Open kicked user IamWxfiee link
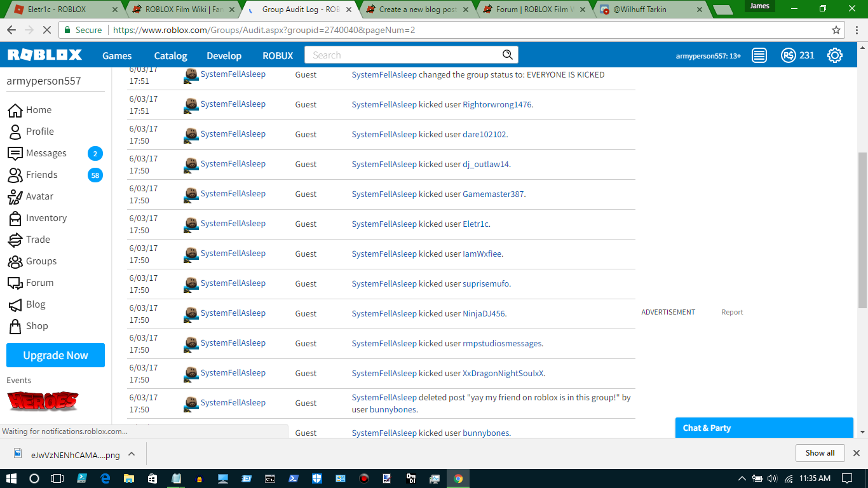This screenshot has height=488, width=868. tap(482, 254)
